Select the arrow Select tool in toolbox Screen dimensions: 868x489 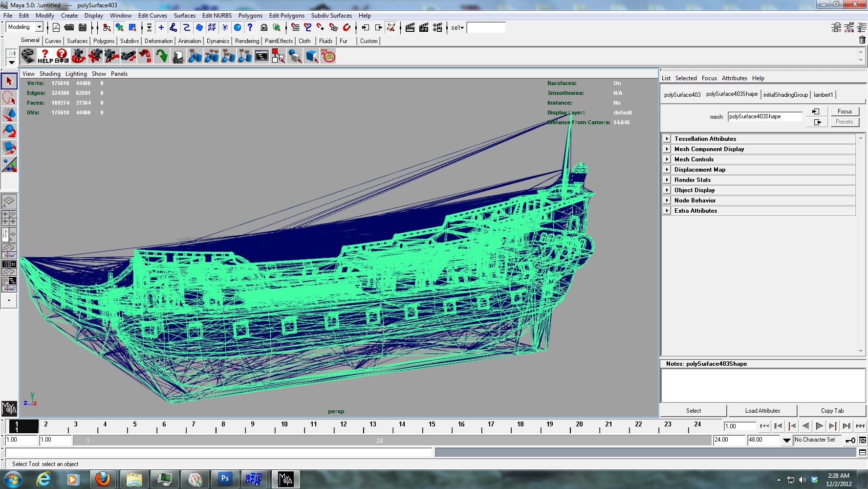[x=9, y=81]
